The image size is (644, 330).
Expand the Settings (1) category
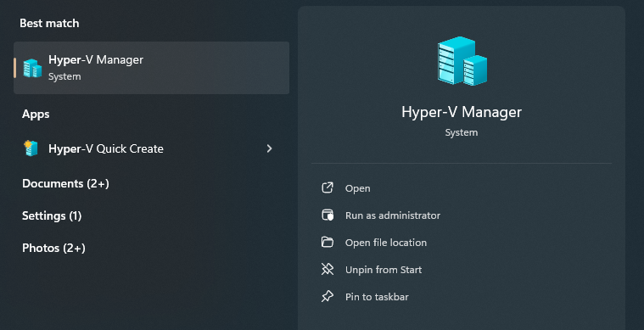tap(52, 215)
